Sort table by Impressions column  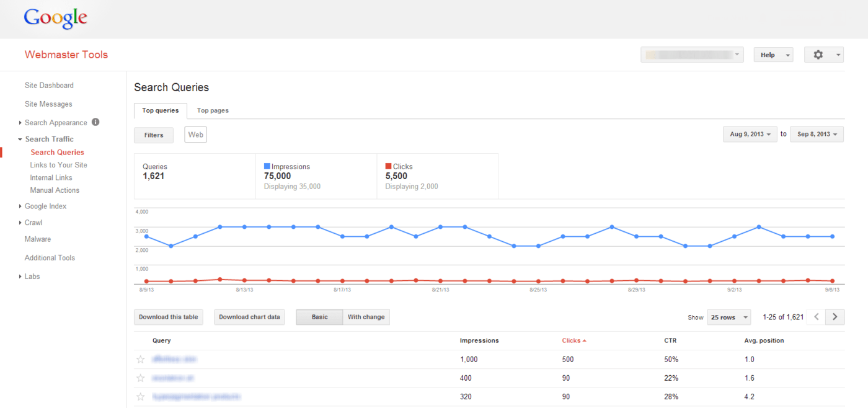(479, 340)
